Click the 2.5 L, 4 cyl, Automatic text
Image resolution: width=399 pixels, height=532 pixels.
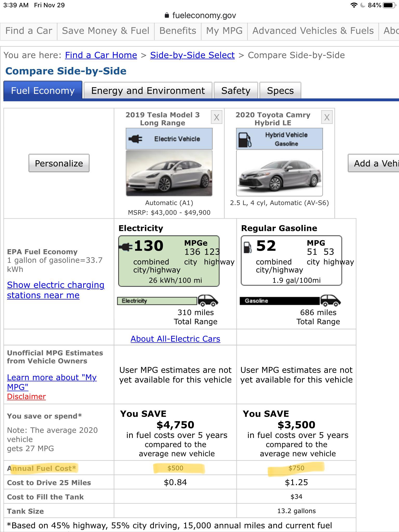tap(280, 203)
